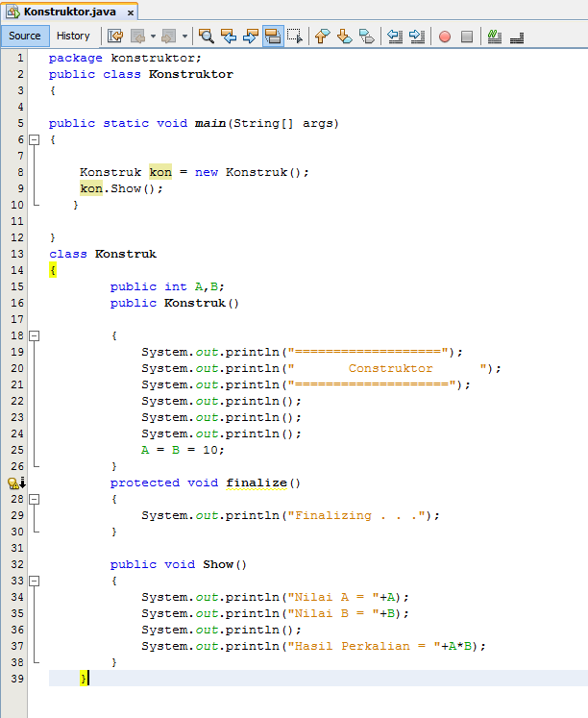
Task: Select the Konstruktor.java file tab
Action: pos(69,12)
